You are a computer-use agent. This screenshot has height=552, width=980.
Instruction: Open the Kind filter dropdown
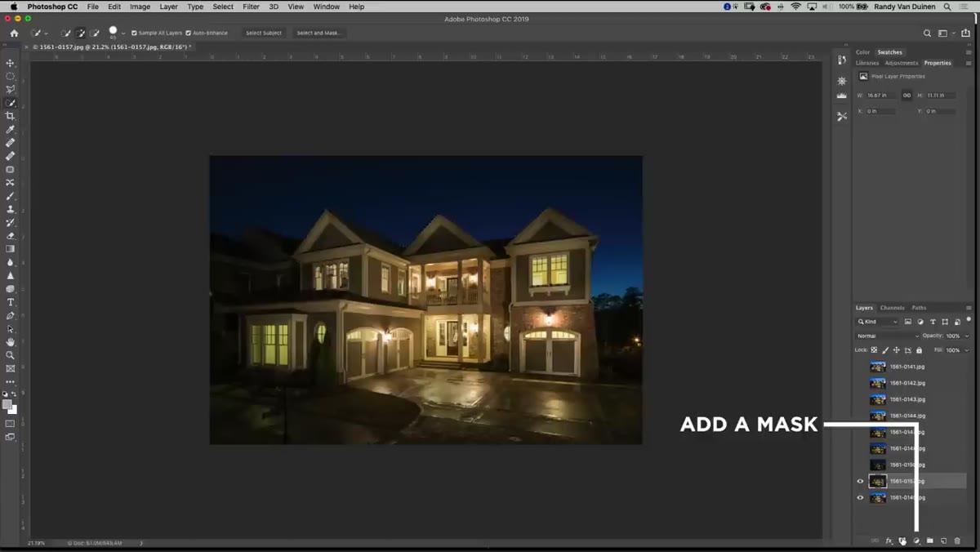tap(879, 322)
